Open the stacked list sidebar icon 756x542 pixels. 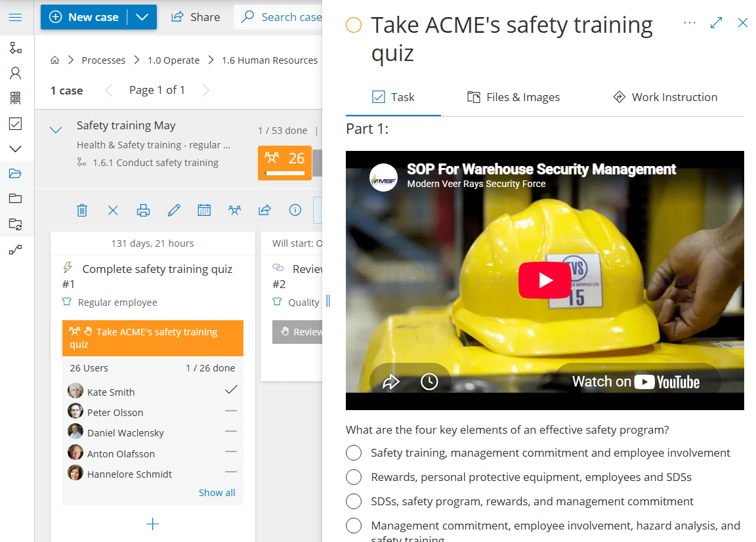pos(16,98)
